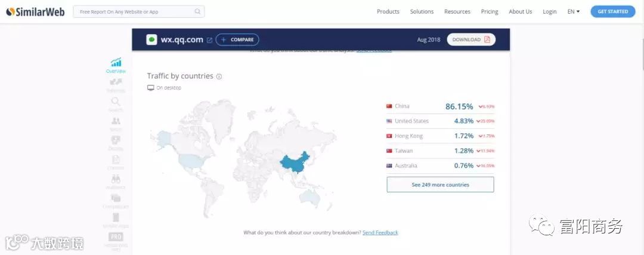Click the 1.72% traffic share value

(x=464, y=136)
